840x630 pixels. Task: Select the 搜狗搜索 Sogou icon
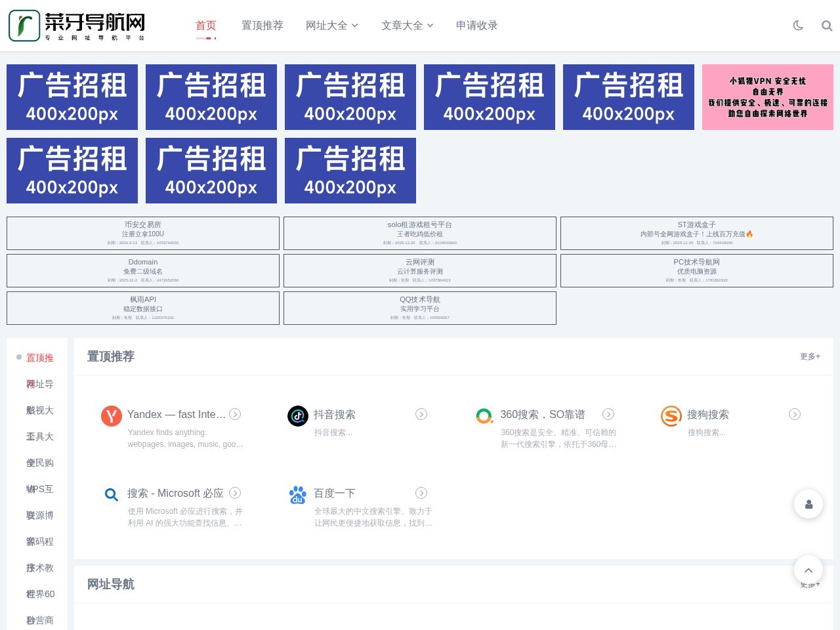671,416
